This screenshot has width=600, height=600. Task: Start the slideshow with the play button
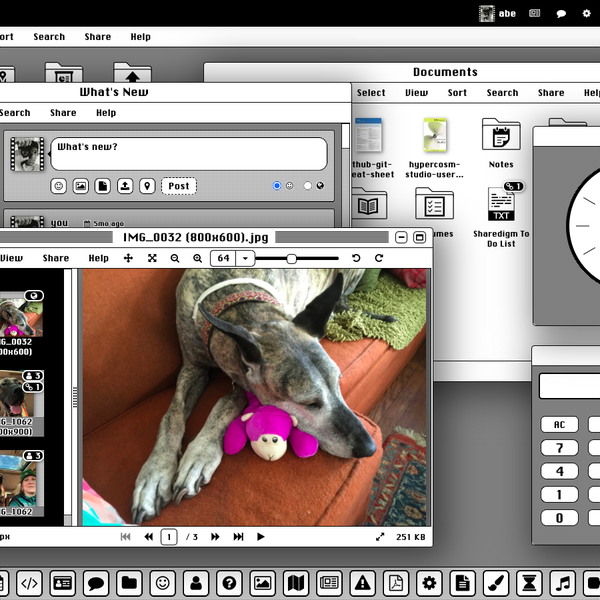261,537
